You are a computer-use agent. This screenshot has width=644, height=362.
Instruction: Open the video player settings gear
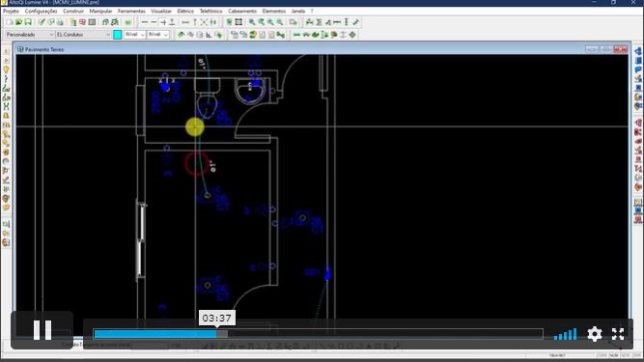click(595, 334)
